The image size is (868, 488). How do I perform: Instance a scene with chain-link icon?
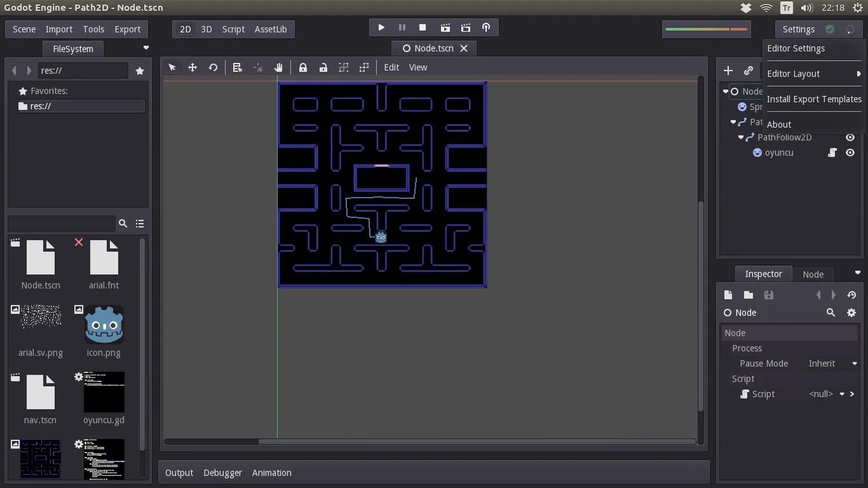[x=749, y=71]
